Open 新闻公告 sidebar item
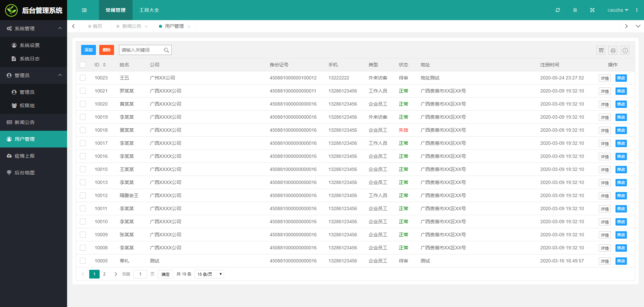 [34, 122]
